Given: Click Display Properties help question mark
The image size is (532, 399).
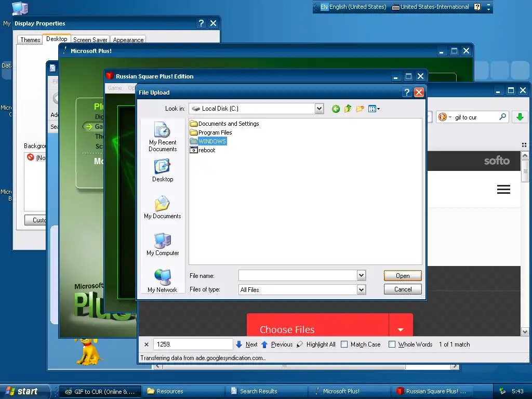Looking at the screenshot, I should (x=201, y=23).
